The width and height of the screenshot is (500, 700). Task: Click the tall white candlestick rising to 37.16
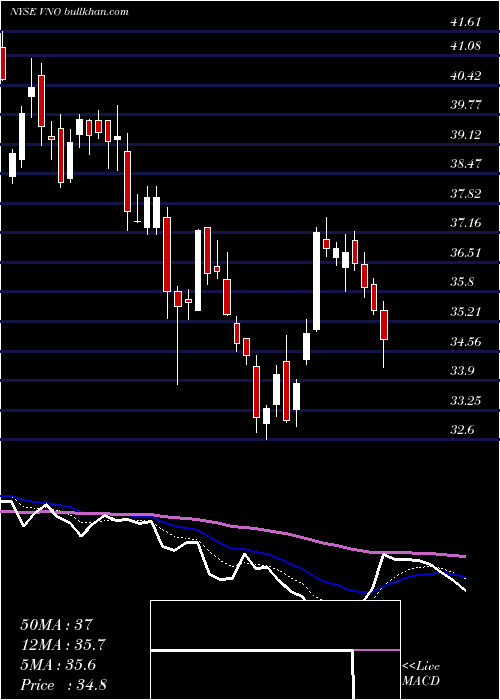coord(317,281)
